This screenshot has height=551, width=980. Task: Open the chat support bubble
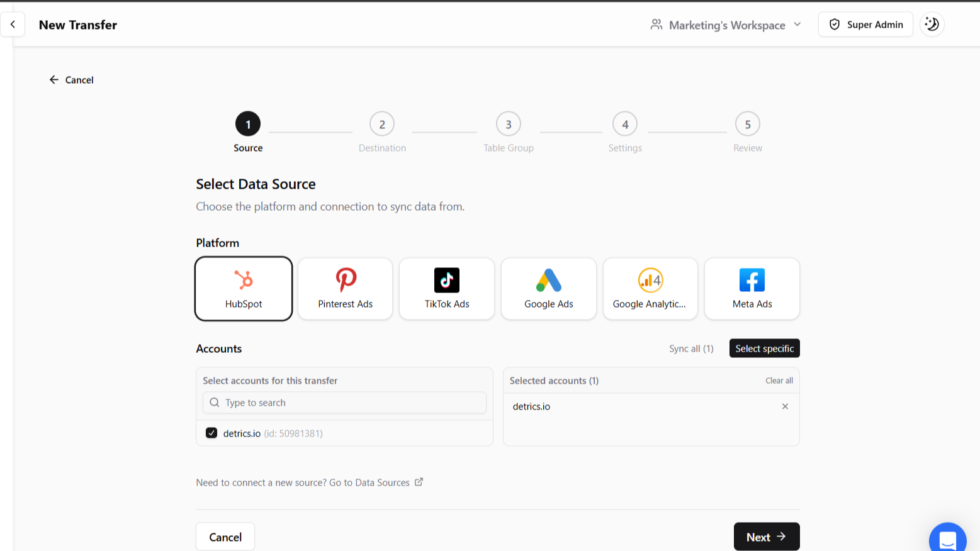[947, 538]
